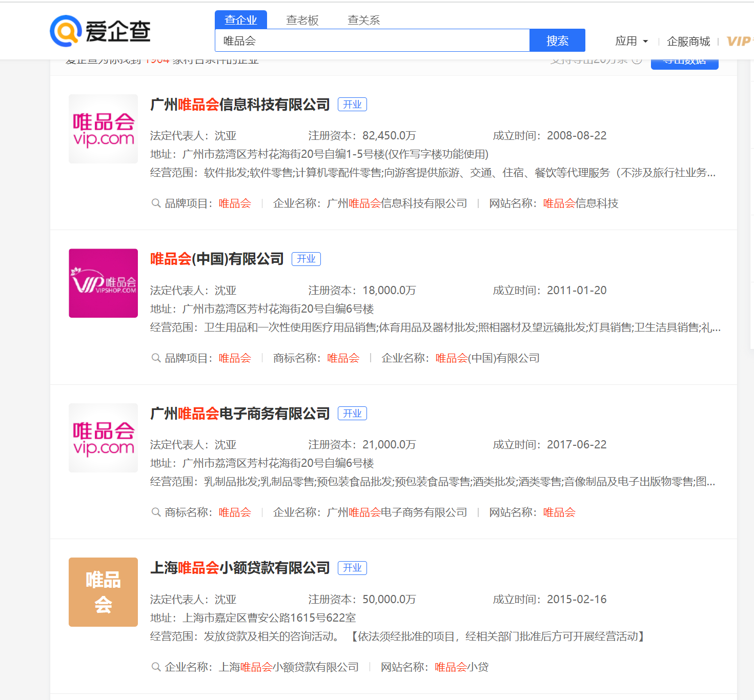754x700 pixels.
Task: Open the 企服商城 link
Action: [x=688, y=41]
